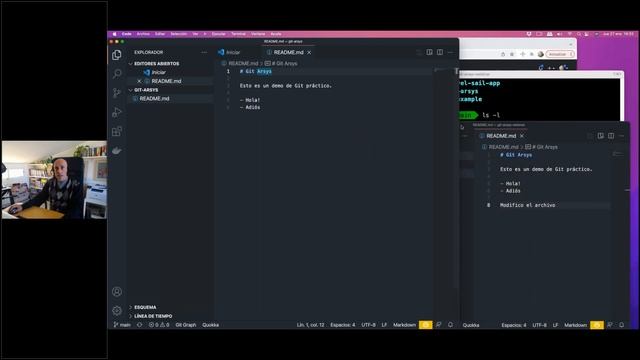
Task: Click the main branch indicator in status bar
Action: [x=122, y=325]
